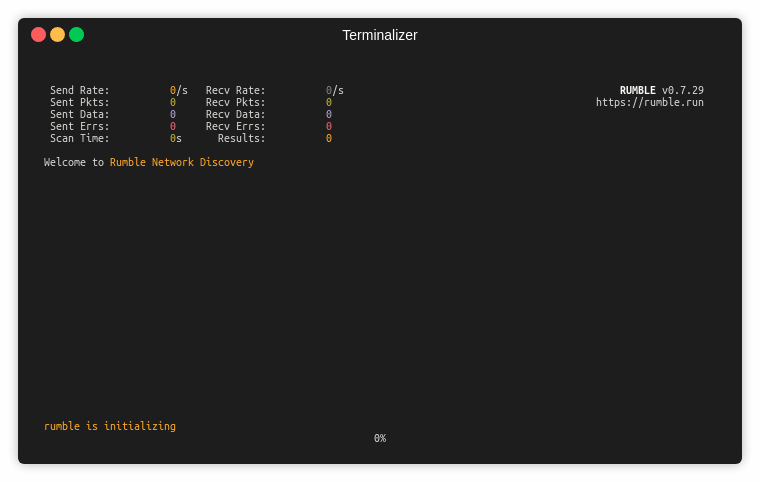Click the rumble is initializing status

(x=110, y=426)
